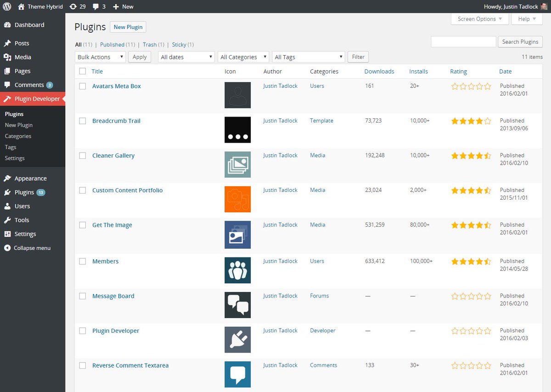Screen dimensions: 551x392
Task: Click the WordPress logo in admin bar
Action: point(7,6)
